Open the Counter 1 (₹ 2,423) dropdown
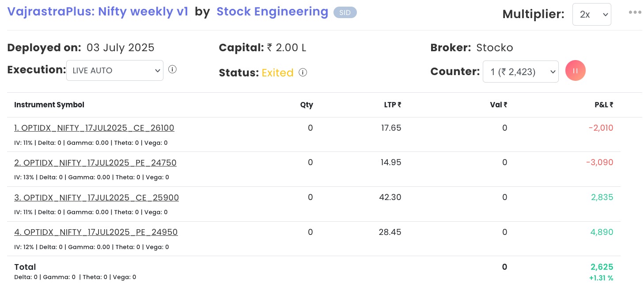Screen dimensions: 644x295 tap(520, 72)
